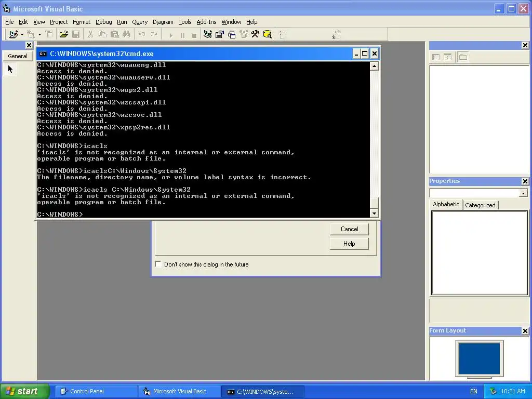Click the cmd.exe taskbar button
This screenshot has height=399, width=532.
263,392
